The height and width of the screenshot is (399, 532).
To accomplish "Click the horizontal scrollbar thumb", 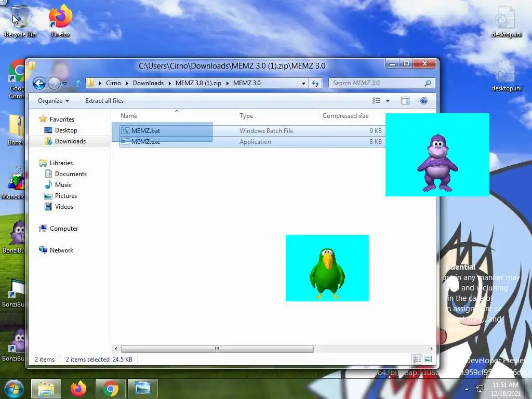I will click(217, 349).
